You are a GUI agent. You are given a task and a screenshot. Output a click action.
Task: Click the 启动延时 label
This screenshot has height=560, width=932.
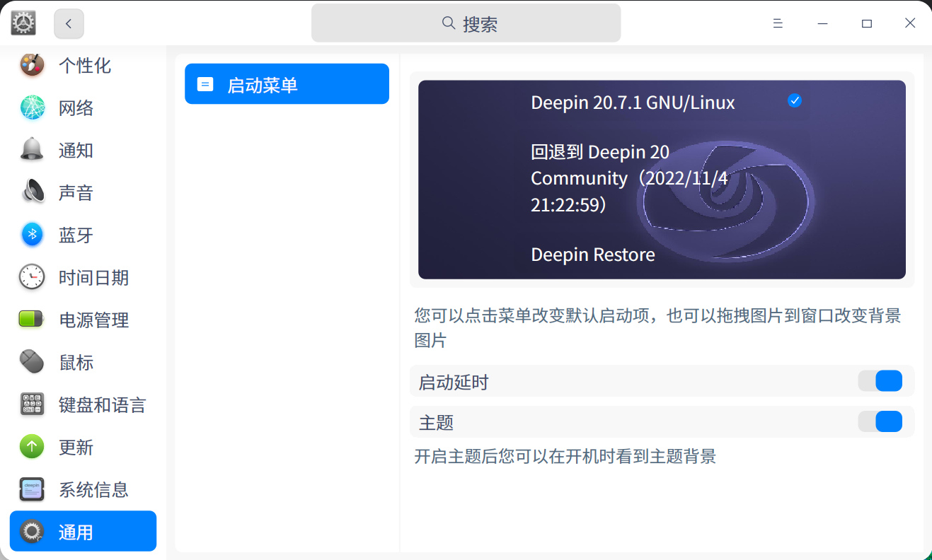pyautogui.click(x=454, y=383)
